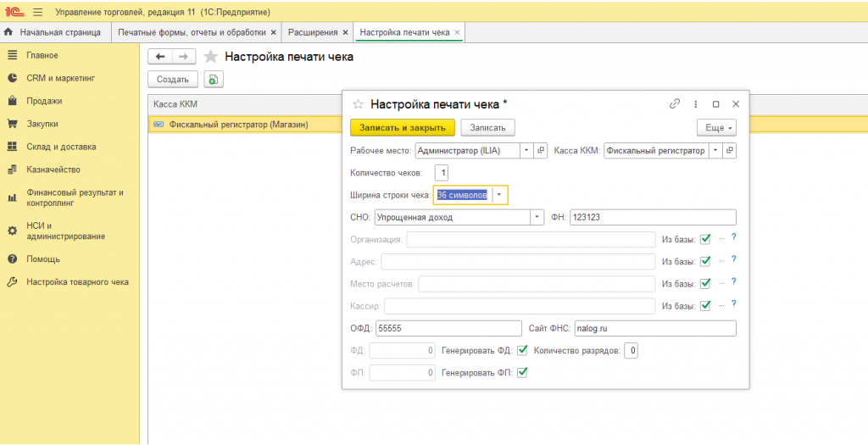Open the Закупки section
The image size is (868, 445).
42,124
